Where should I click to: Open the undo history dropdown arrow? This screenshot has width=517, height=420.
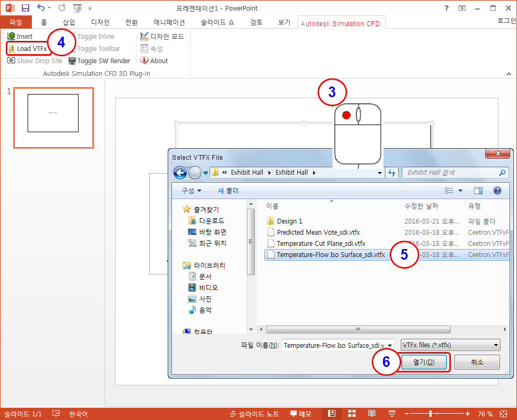(49, 8)
